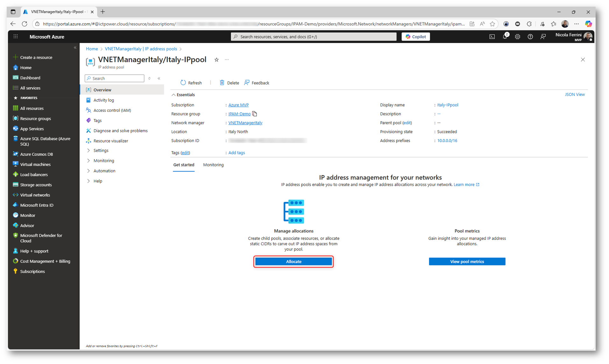Go to Home in the breadcrumb
The height and width of the screenshot is (364, 609).
click(x=92, y=49)
